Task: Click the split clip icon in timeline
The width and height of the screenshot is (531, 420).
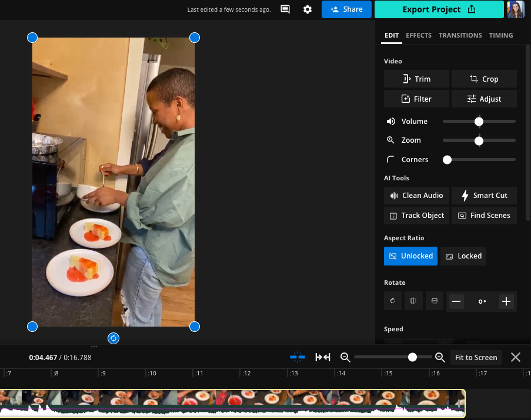Action: 298,357
